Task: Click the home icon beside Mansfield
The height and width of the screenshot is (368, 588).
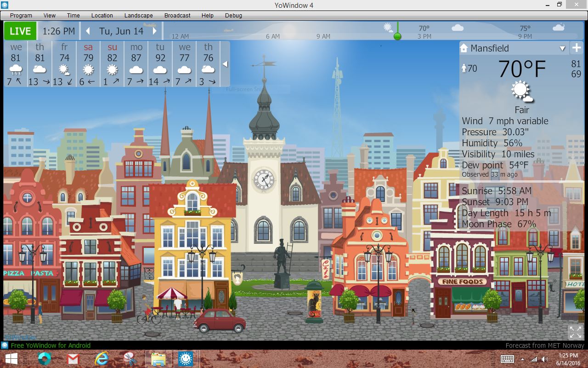Action: pos(463,48)
